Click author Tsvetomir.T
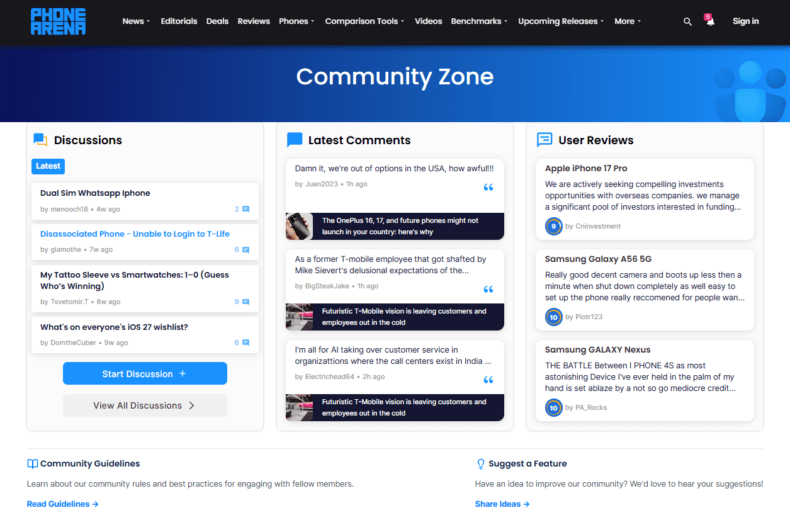This screenshot has width=790, height=532. (69, 302)
